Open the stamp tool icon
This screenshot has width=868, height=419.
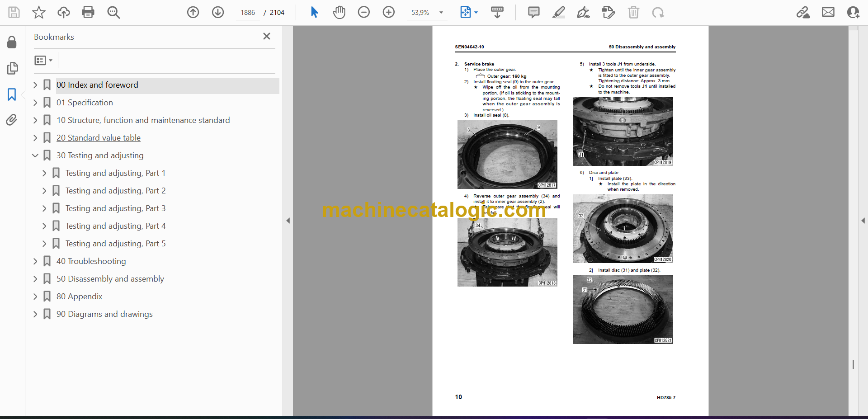[609, 12]
